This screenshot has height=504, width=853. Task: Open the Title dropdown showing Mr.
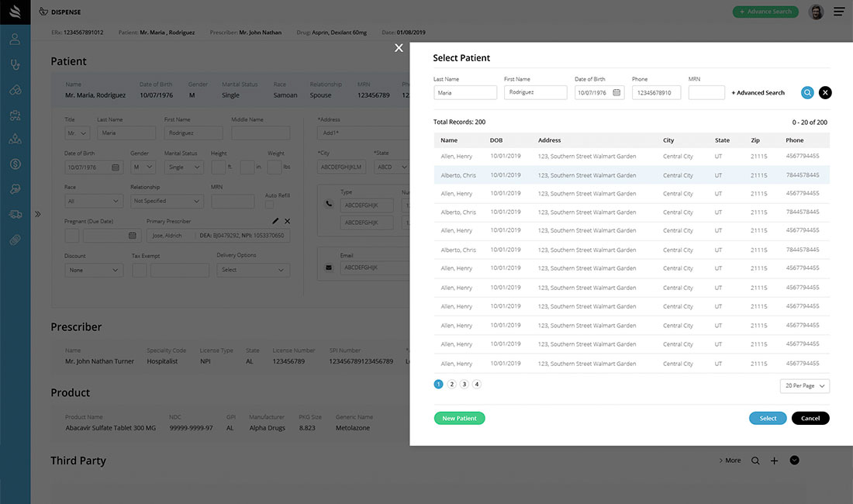[77, 133]
